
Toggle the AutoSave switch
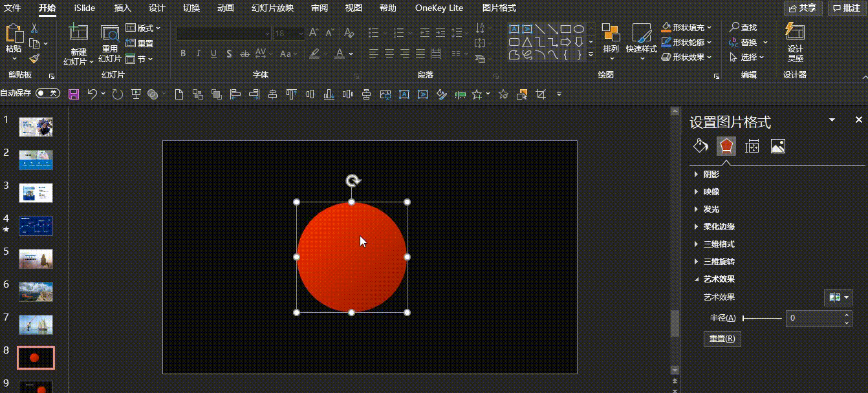coord(47,93)
